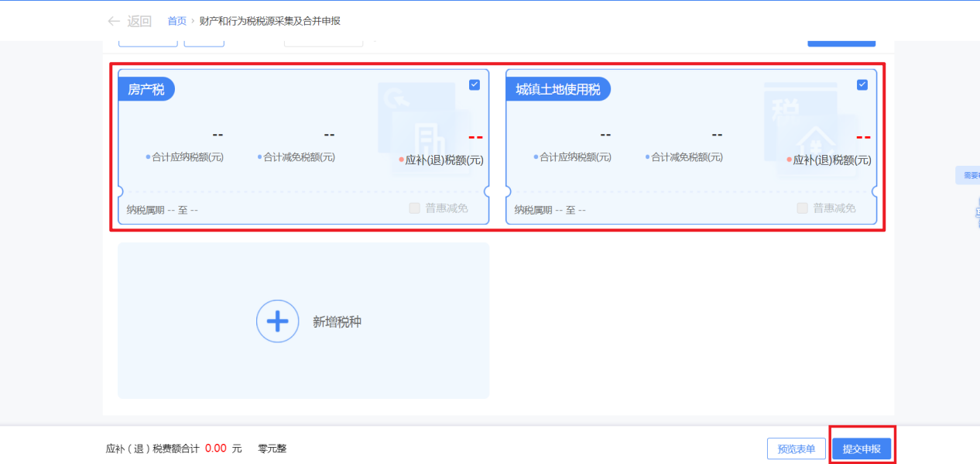
Task: Go to 首页 via breadcrumb link
Action: [177, 21]
